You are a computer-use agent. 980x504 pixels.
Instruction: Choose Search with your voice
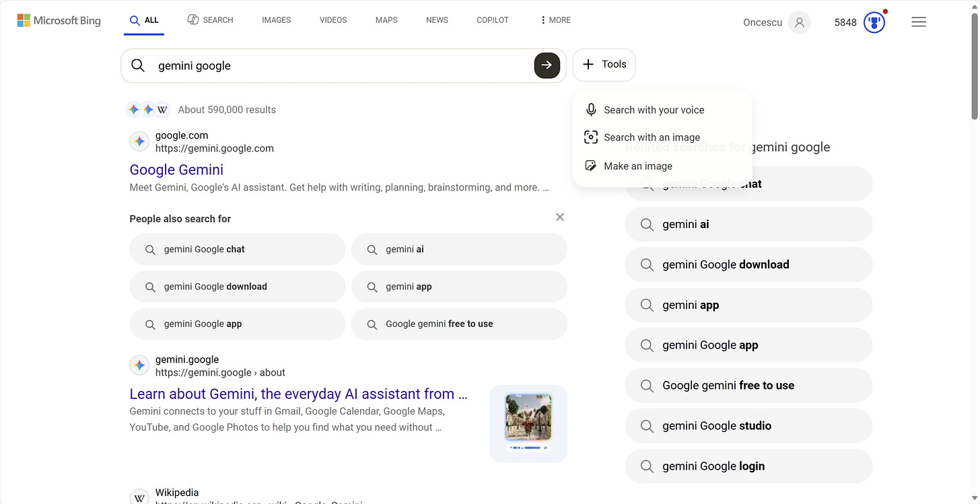(662, 110)
